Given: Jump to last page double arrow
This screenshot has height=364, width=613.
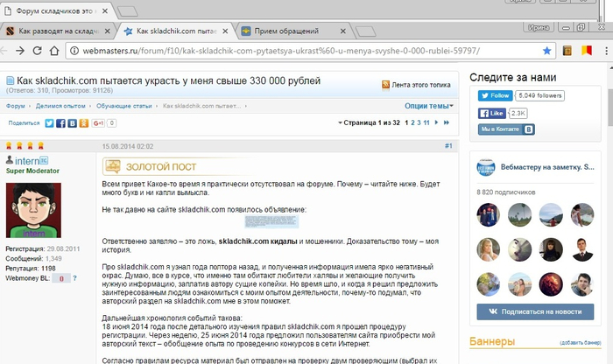Looking at the screenshot, I should (x=446, y=122).
